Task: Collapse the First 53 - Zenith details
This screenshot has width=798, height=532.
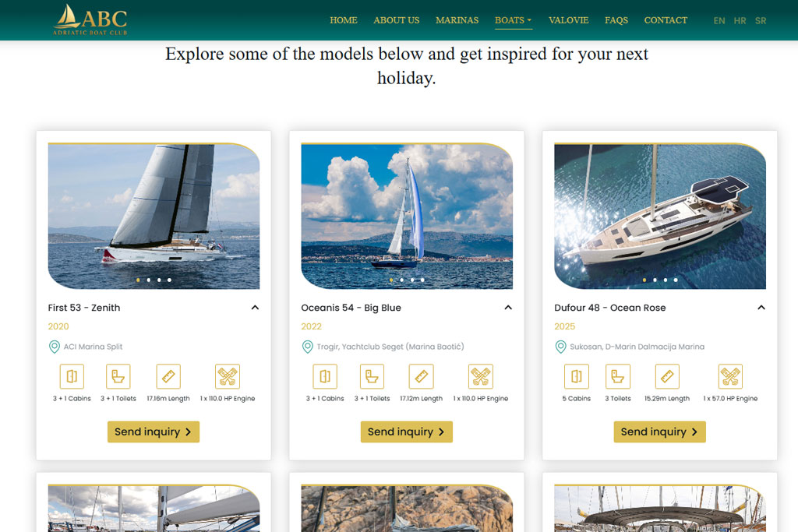Action: click(255, 308)
